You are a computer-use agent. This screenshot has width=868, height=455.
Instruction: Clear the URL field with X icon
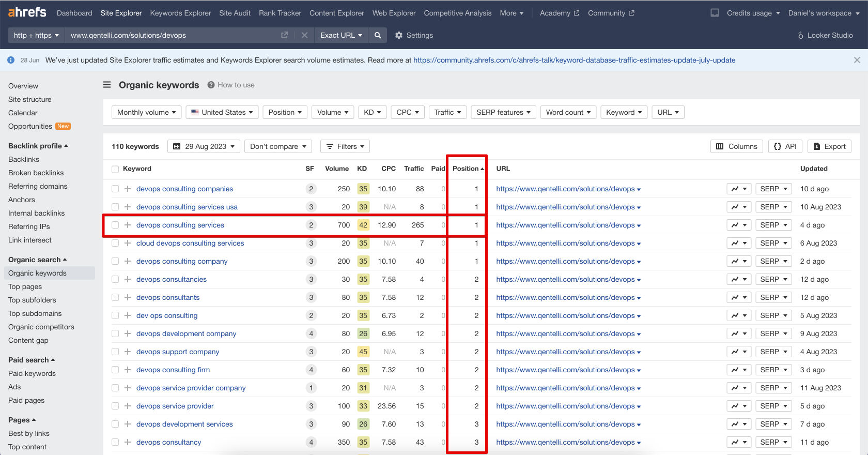tap(304, 35)
